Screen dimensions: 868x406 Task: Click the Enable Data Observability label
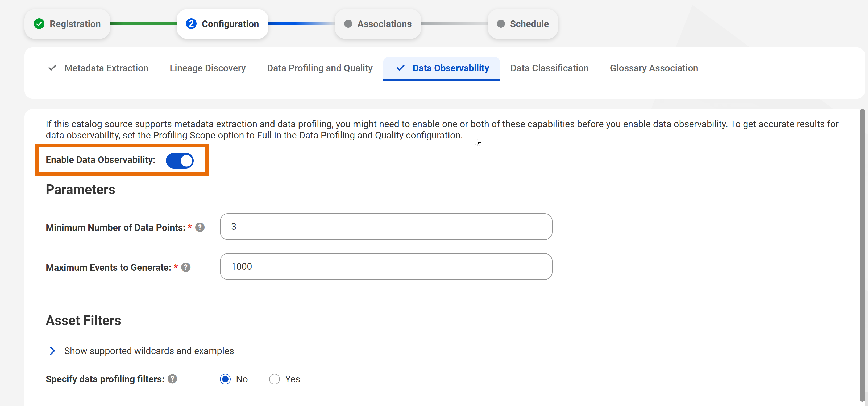100,160
